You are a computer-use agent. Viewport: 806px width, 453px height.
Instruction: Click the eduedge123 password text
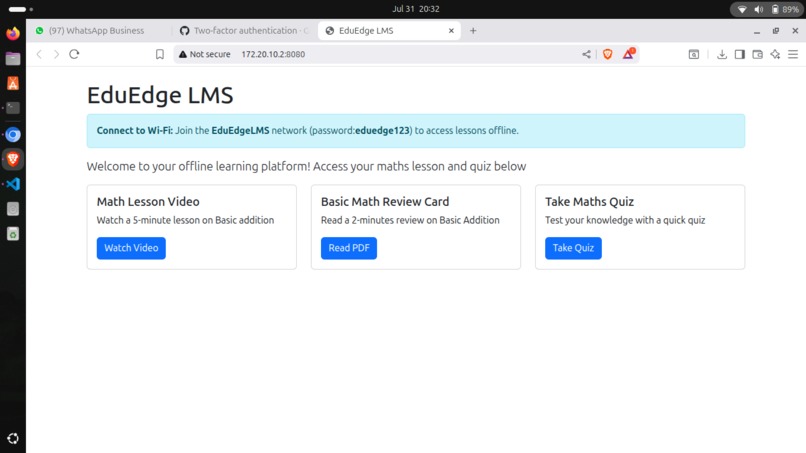pyautogui.click(x=382, y=131)
